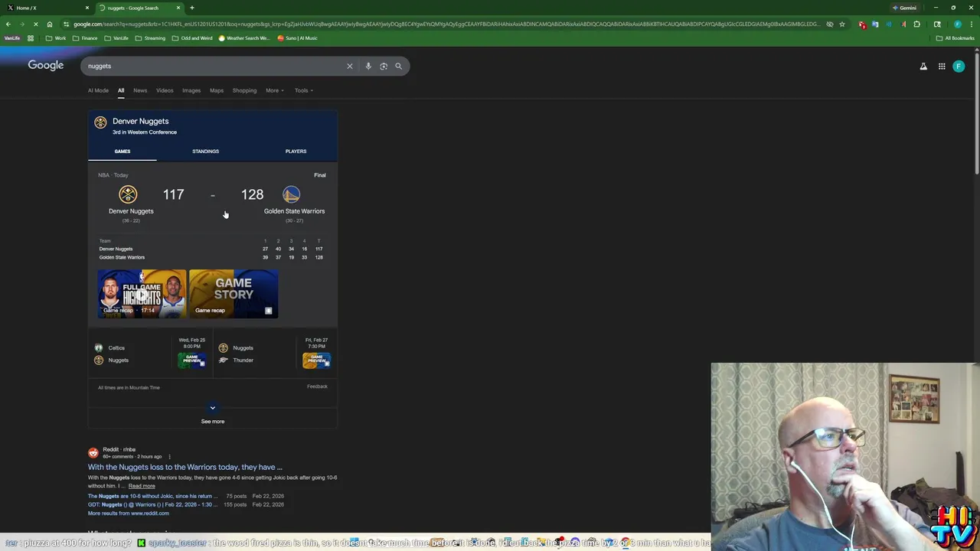This screenshot has width=980, height=551.
Task: Open a new browser tab
Action: pyautogui.click(x=192, y=8)
